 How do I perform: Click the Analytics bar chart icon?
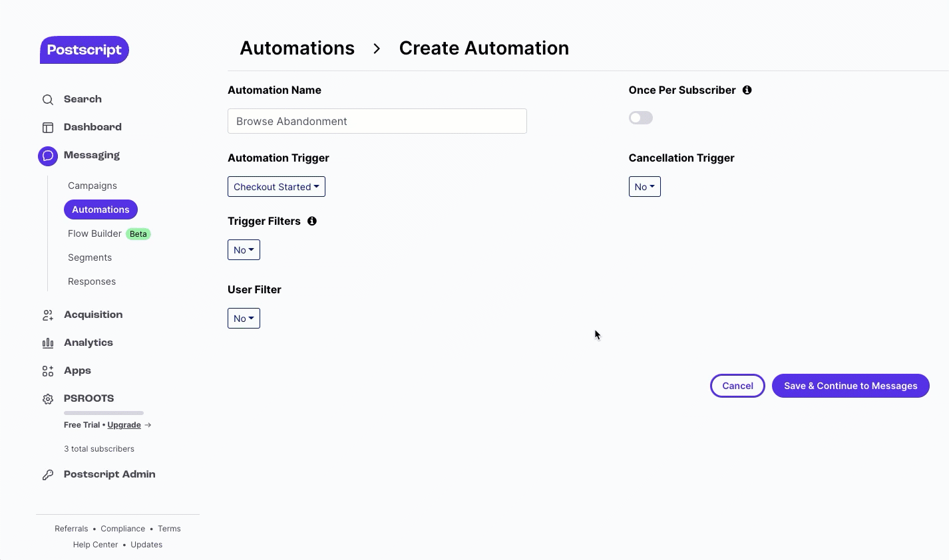(x=48, y=343)
